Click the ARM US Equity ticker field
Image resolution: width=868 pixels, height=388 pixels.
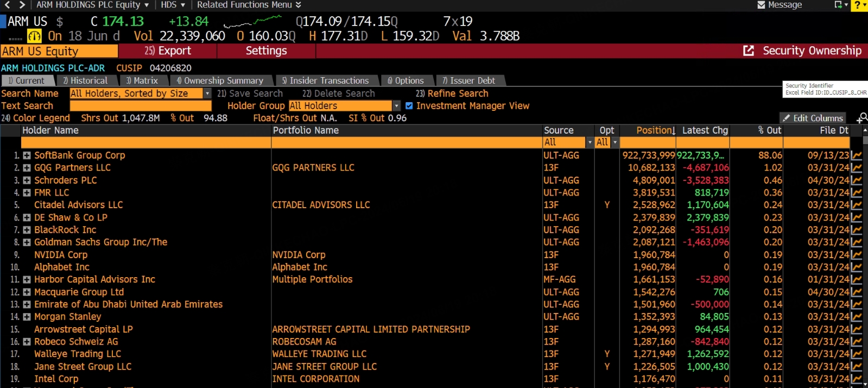59,51
